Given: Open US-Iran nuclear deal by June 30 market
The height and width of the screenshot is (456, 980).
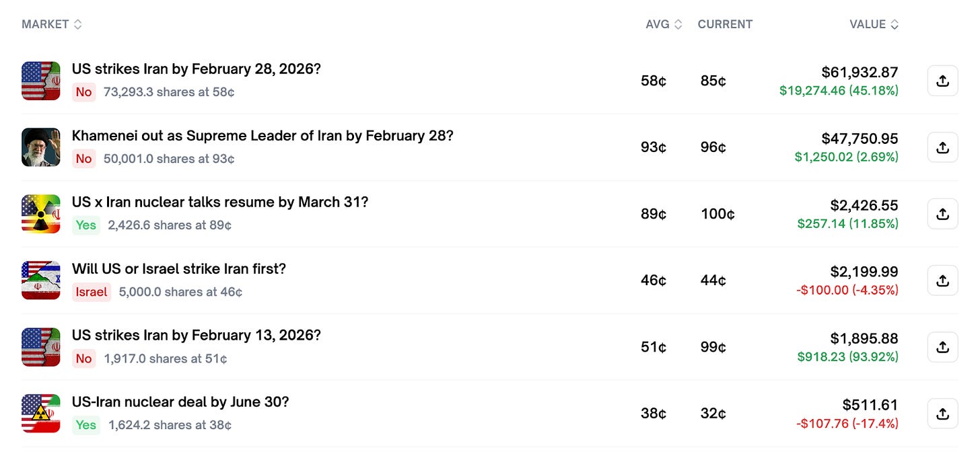Looking at the screenshot, I should click(x=180, y=402).
